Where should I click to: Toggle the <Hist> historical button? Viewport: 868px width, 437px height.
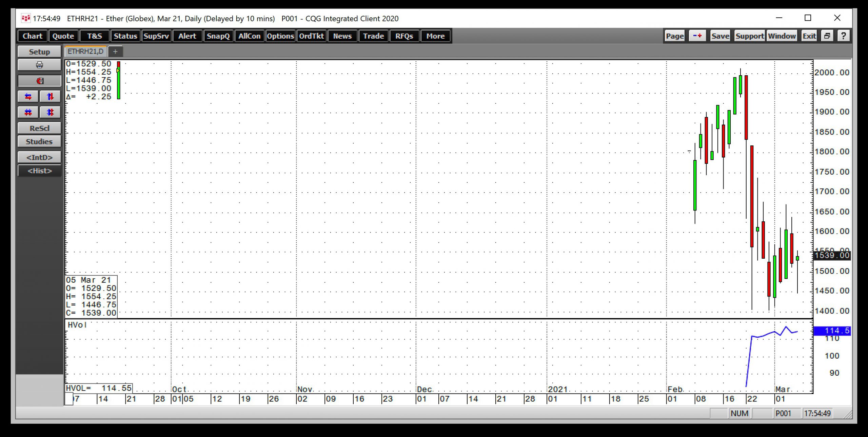point(39,171)
